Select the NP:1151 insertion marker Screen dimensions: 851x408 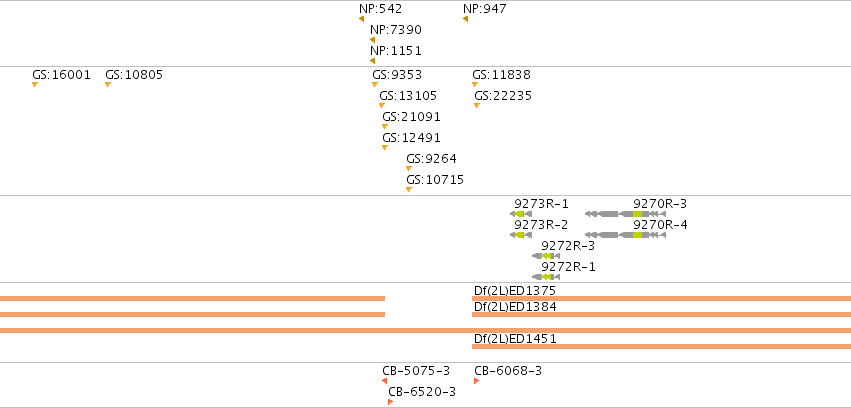pos(372,61)
